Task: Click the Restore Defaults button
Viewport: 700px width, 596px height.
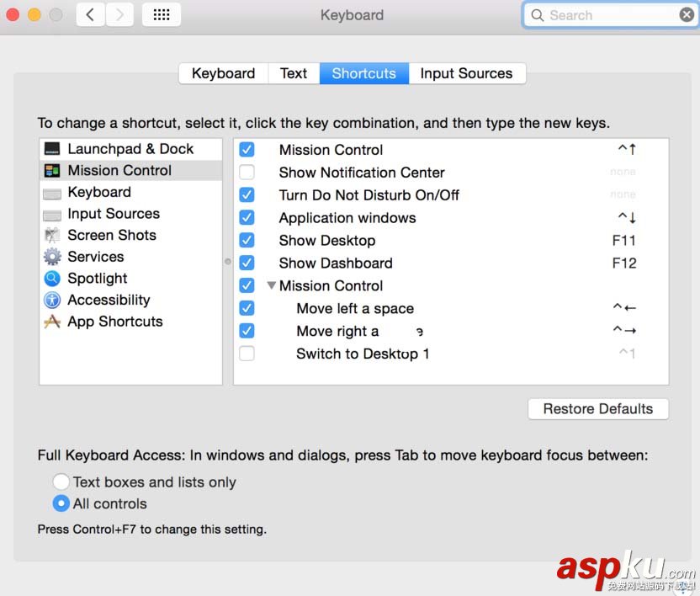Action: pos(597,409)
